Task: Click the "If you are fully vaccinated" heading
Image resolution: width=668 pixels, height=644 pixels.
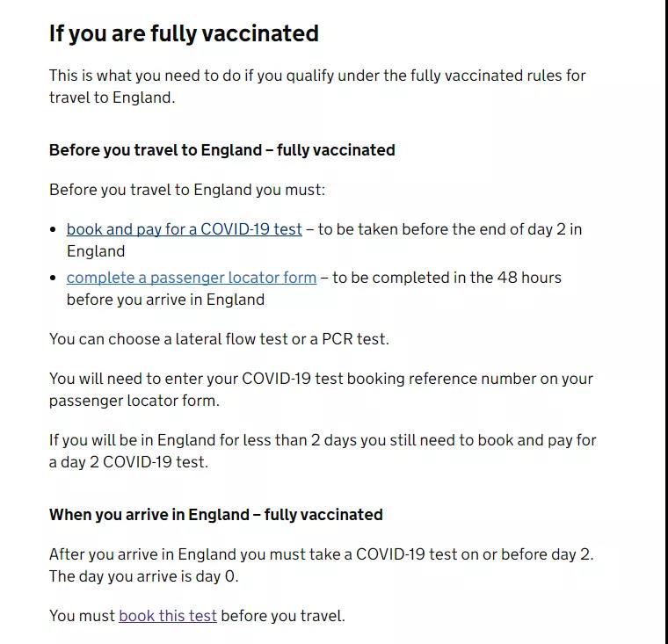Action: 184,33
